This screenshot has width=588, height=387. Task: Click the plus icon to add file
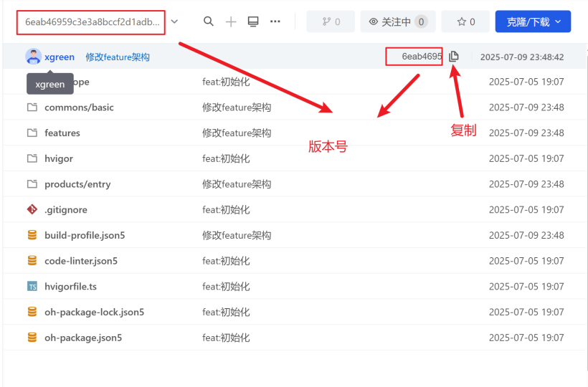pos(231,21)
